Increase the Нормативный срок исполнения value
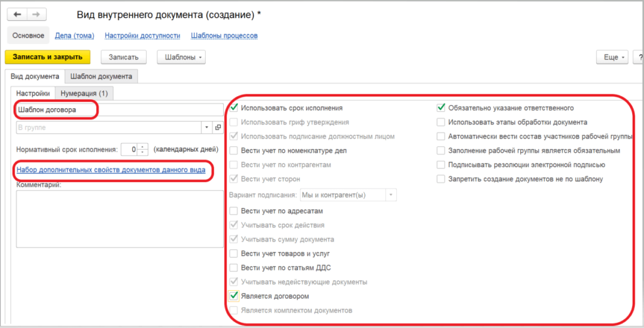Image resolution: width=644 pixels, height=328 pixels. 142,146
